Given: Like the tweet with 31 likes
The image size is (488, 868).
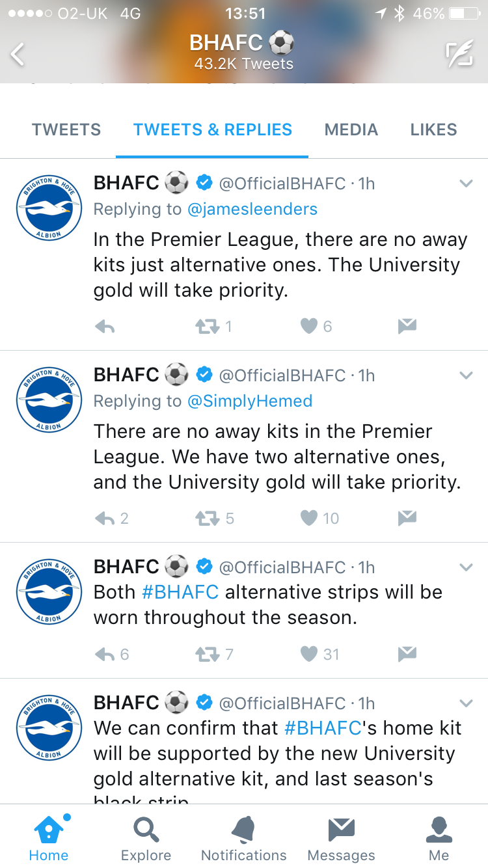Looking at the screenshot, I should pos(308,654).
